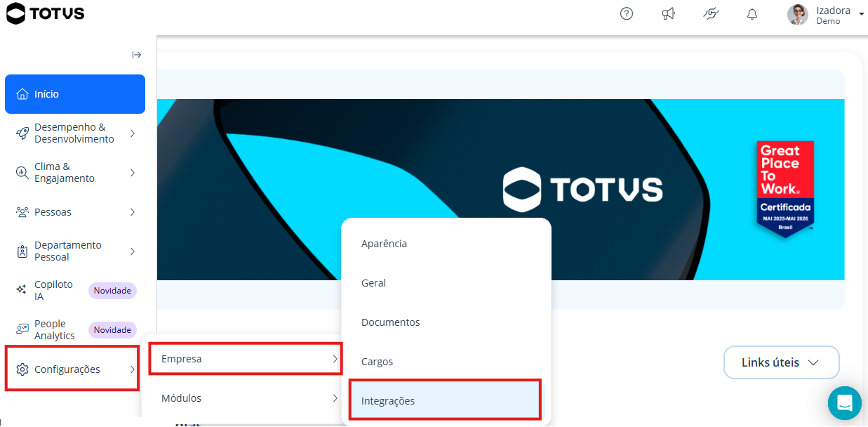Open Integrações from the submenu
This screenshot has height=427, width=868.
tap(446, 401)
